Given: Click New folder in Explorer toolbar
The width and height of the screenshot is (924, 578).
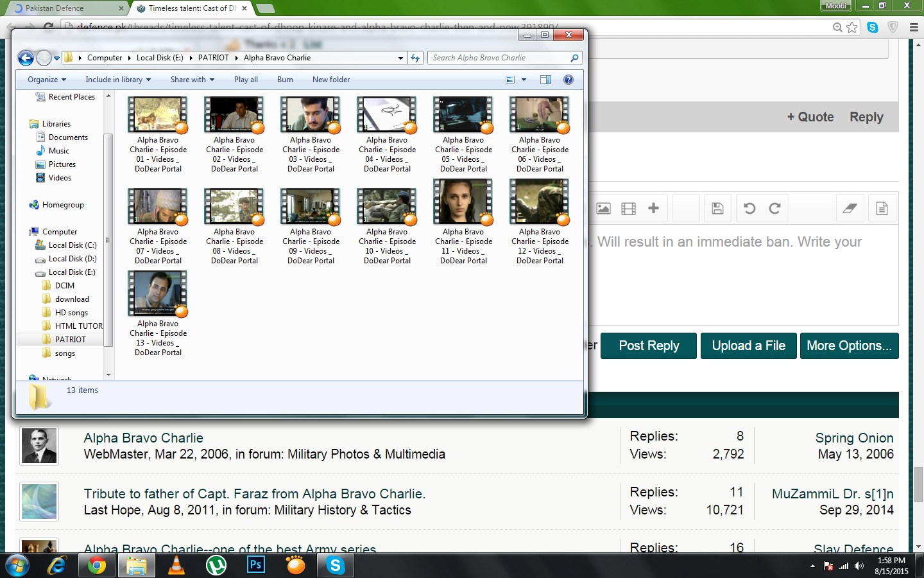Looking at the screenshot, I should point(331,80).
